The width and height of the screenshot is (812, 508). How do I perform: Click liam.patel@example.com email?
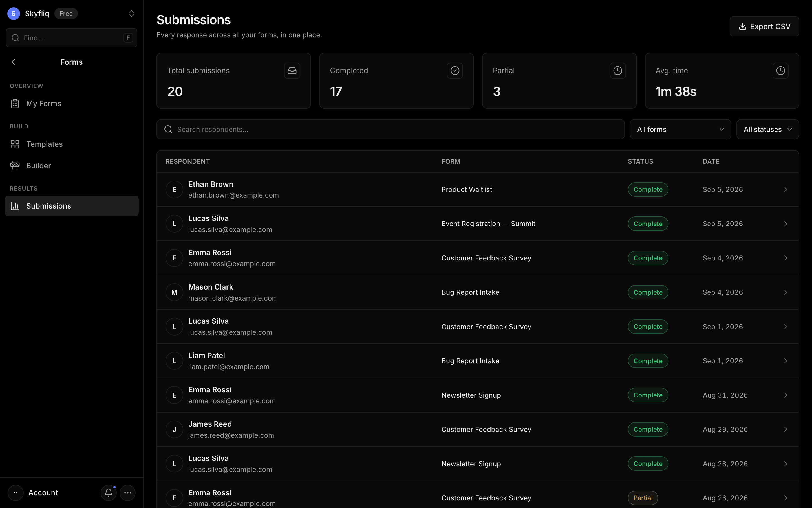click(228, 367)
